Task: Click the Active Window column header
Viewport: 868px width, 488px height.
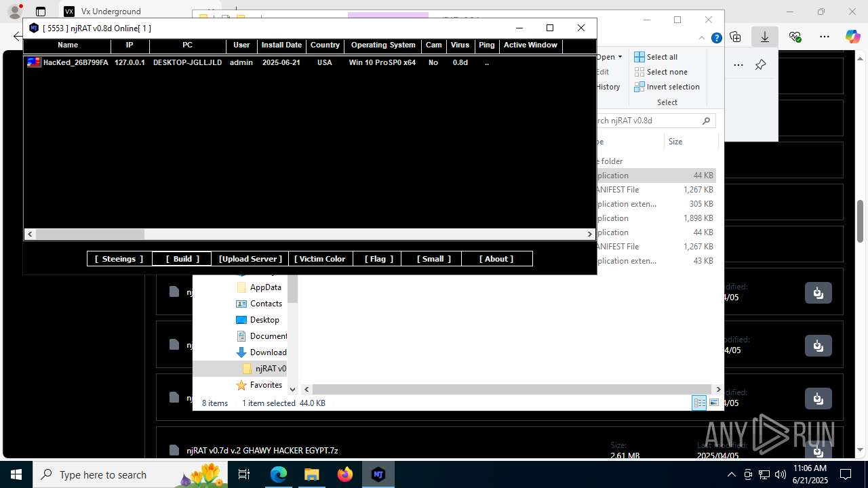Action: coord(530,45)
